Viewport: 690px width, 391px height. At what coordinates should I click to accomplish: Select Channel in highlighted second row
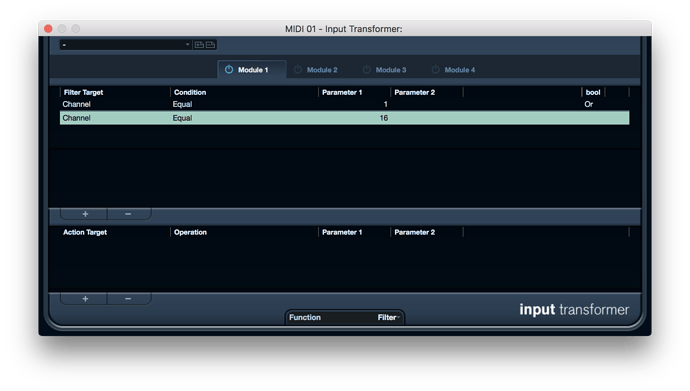(x=77, y=118)
